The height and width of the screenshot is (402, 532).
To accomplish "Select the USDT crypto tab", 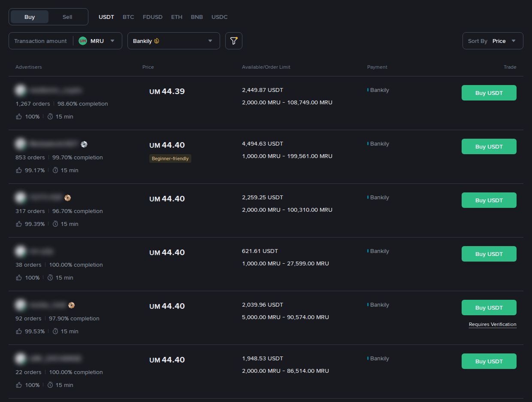I will 106,17.
